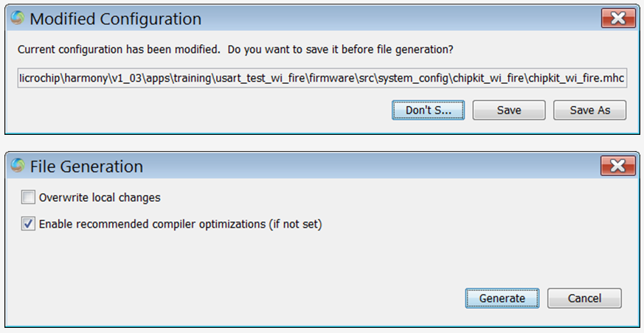The image size is (644, 333).
Task: Cancel the file generation
Action: pos(584,298)
